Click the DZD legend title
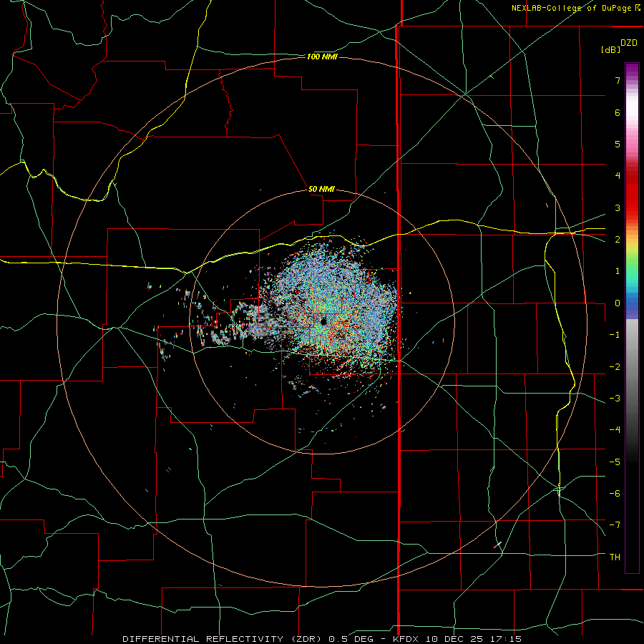Screen dimensions: 644x644 tap(629, 43)
